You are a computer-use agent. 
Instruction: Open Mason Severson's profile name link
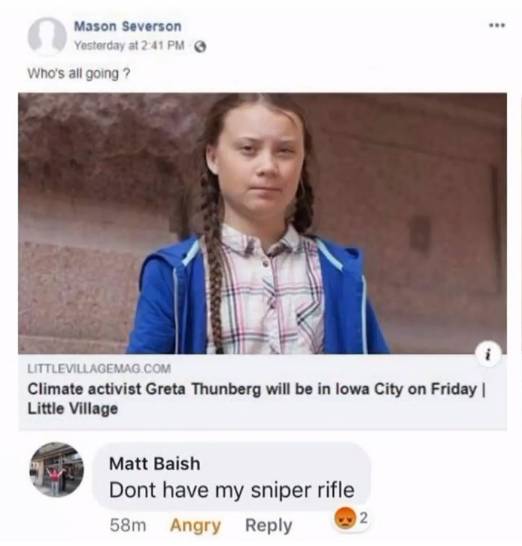click(127, 26)
